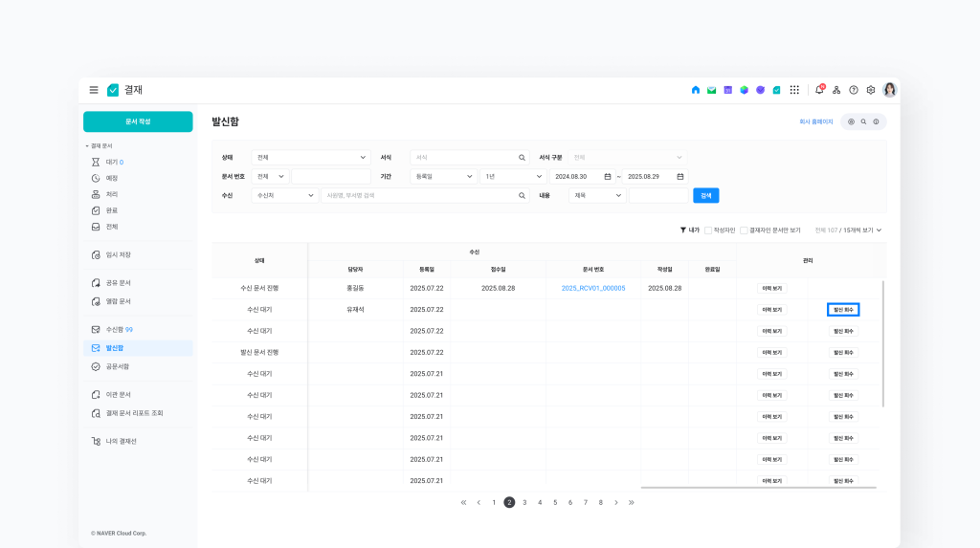
Task: Collapse the 결재 문서 sidebar section
Action: (x=87, y=146)
